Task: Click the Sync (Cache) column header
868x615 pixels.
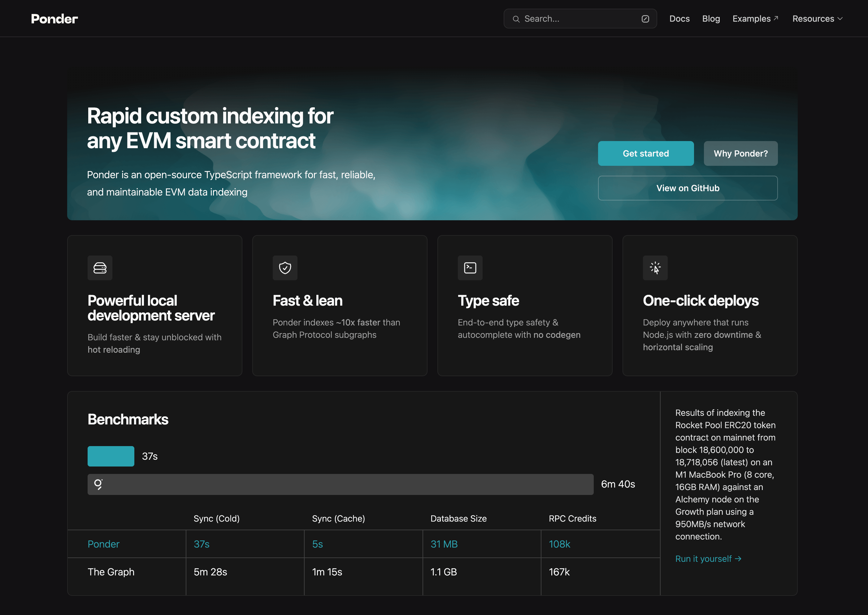Action: tap(338, 518)
